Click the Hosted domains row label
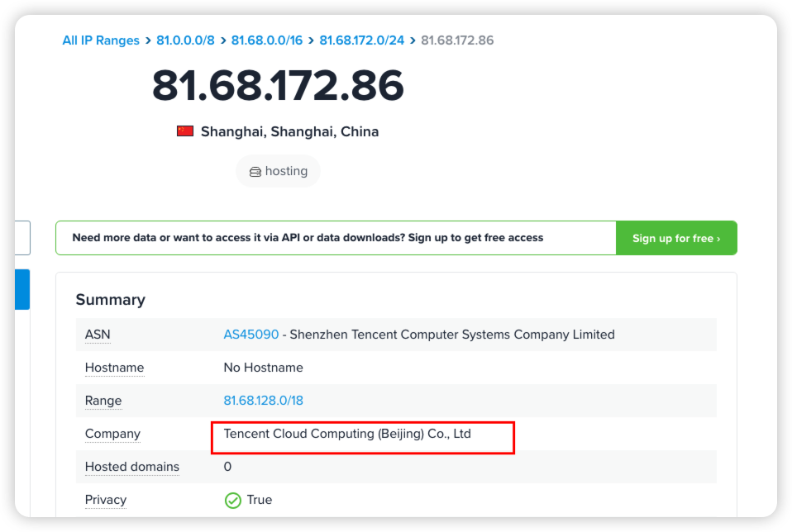Screen dimensions: 792x532 (131, 467)
